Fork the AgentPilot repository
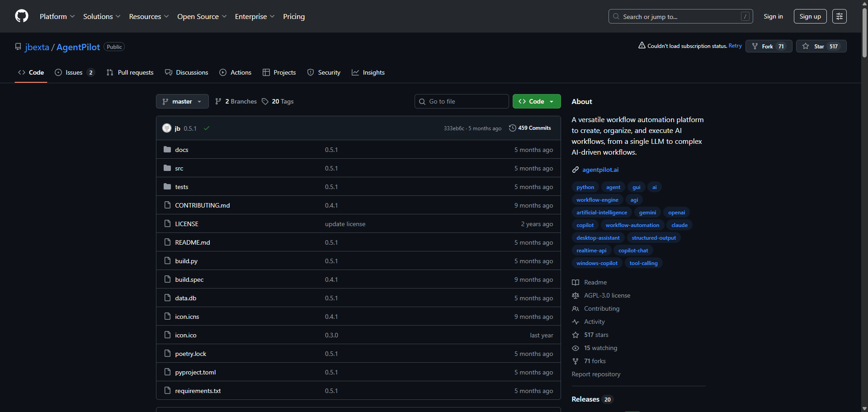 (769, 46)
